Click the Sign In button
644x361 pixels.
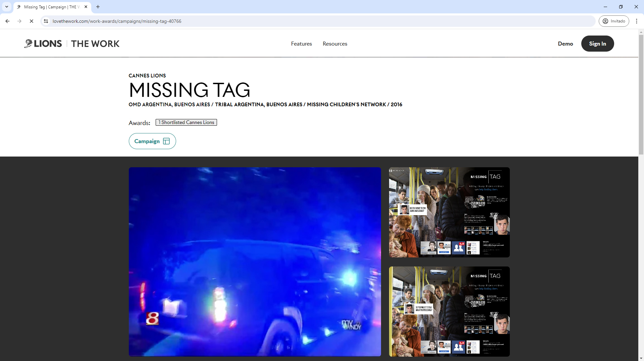597,44
